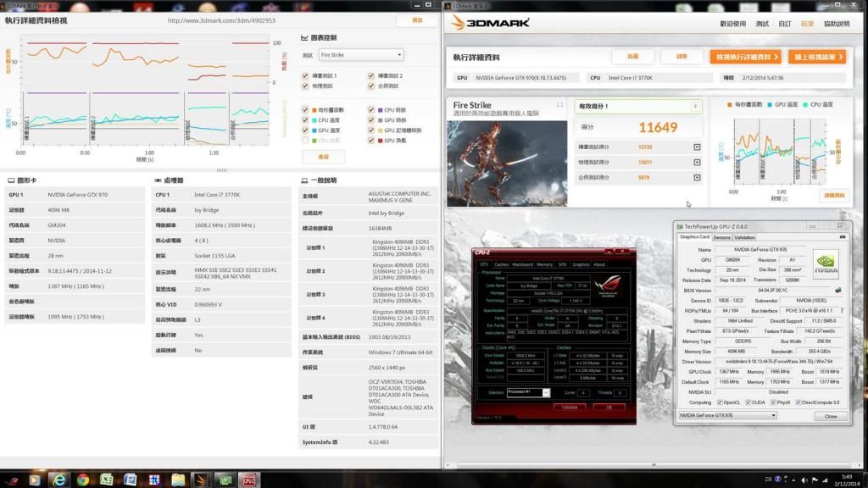Switch to the Mainboard tab in CPU-Z
The image size is (868, 488).
[x=522, y=264]
